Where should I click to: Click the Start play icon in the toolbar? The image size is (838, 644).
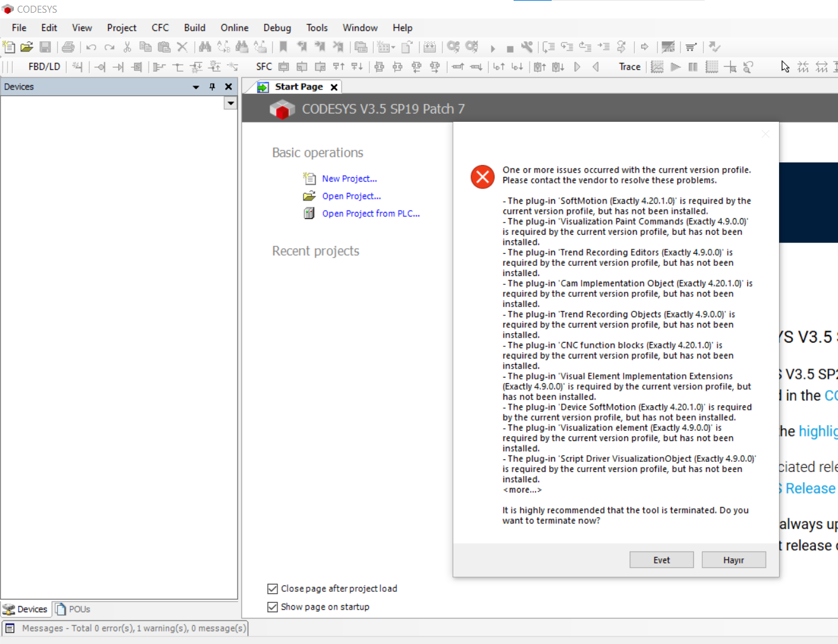(x=493, y=48)
